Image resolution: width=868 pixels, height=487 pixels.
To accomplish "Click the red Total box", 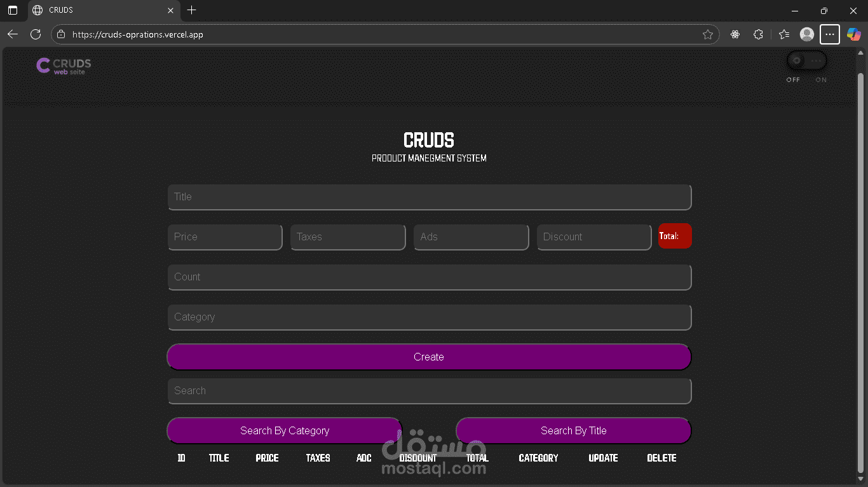I will point(675,236).
